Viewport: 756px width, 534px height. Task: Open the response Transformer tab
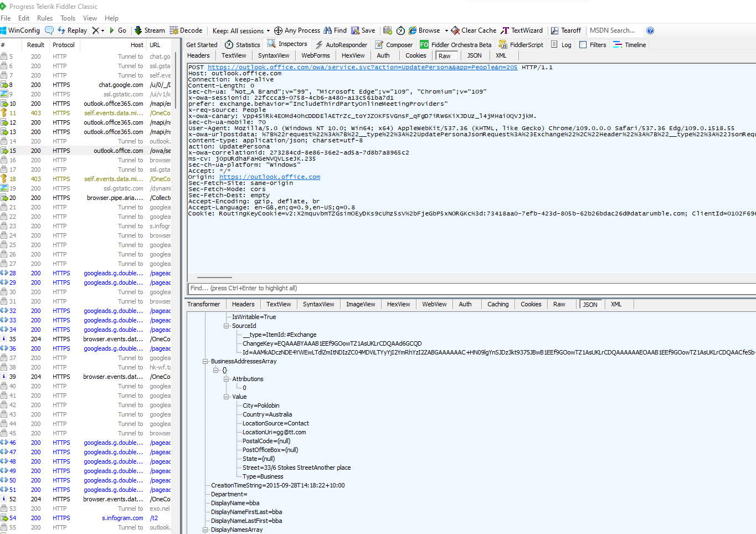click(x=203, y=304)
